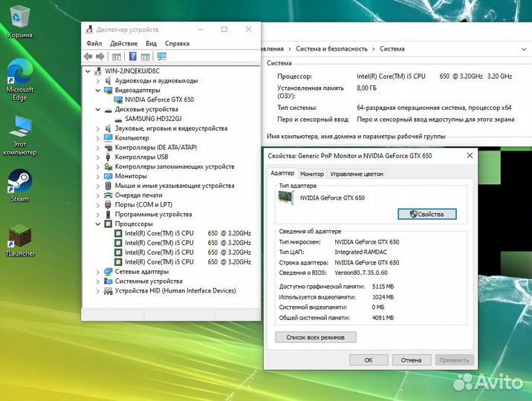Click Система breadcrumb in address bar
The width and height of the screenshot is (532, 401).
pos(392,49)
